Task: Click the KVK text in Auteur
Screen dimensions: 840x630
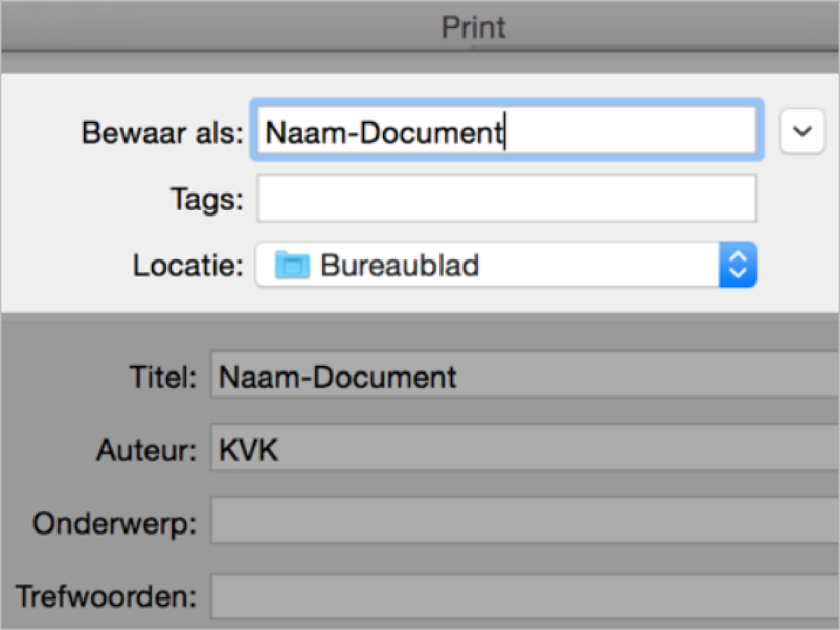Action: [248, 451]
